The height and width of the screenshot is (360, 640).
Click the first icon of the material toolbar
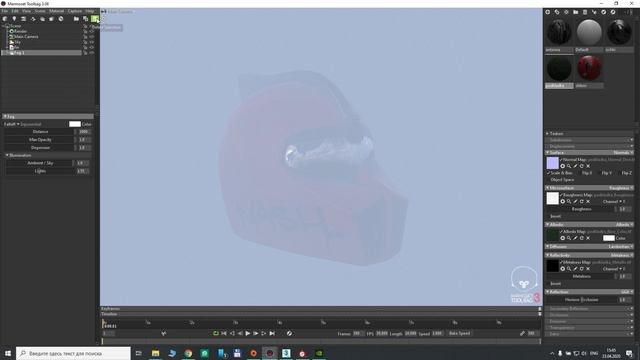(x=548, y=12)
